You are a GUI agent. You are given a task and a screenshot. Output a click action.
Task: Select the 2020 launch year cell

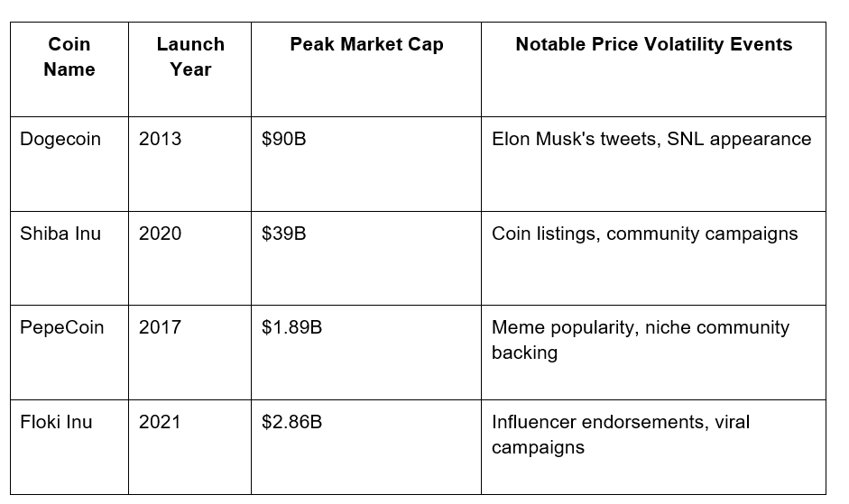190,258
